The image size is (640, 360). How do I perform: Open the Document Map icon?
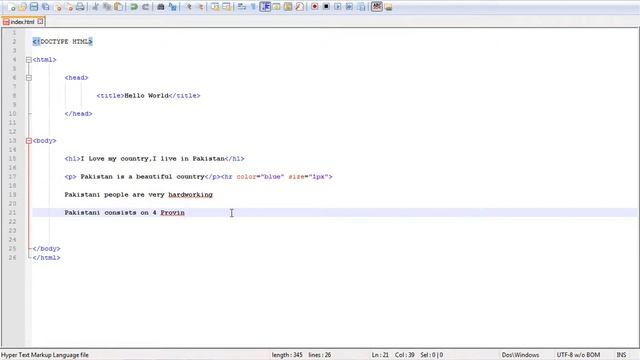point(288,7)
